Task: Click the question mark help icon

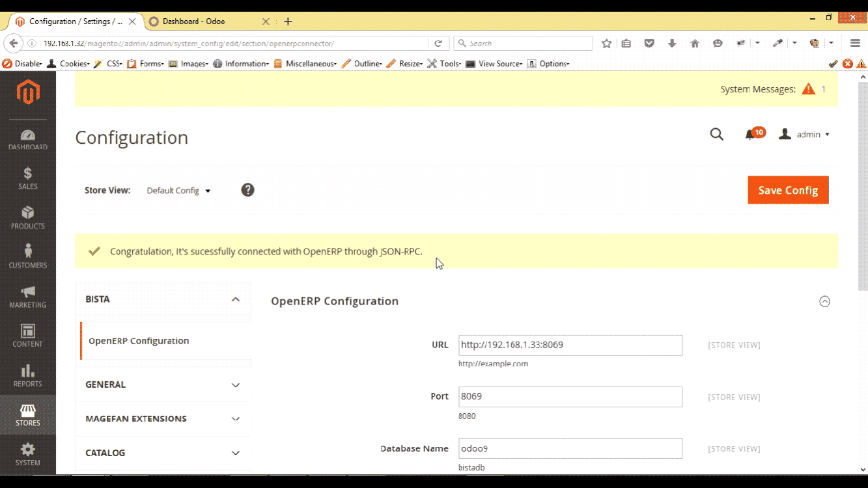Action: 247,190
